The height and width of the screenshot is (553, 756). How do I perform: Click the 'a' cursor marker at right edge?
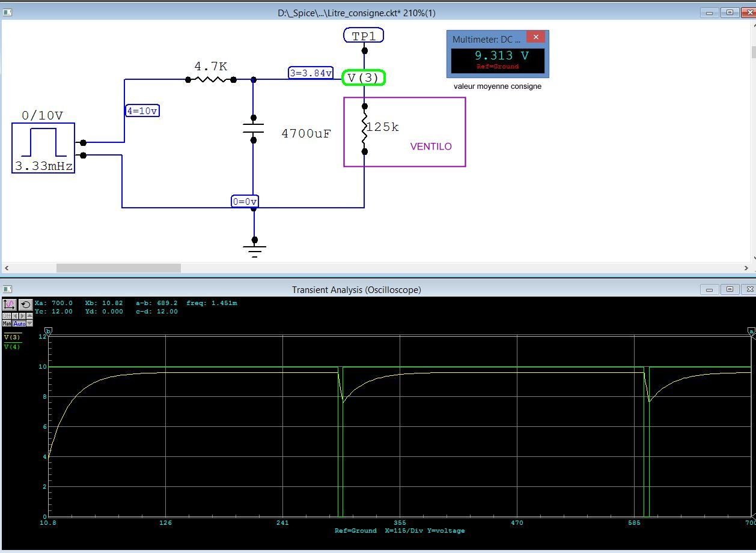(751, 331)
